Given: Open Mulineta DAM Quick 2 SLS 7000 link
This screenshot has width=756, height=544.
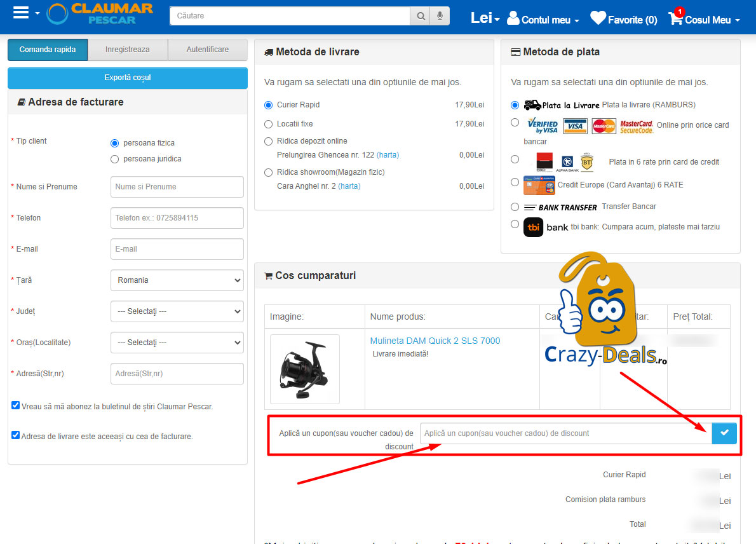Looking at the screenshot, I should pos(435,341).
